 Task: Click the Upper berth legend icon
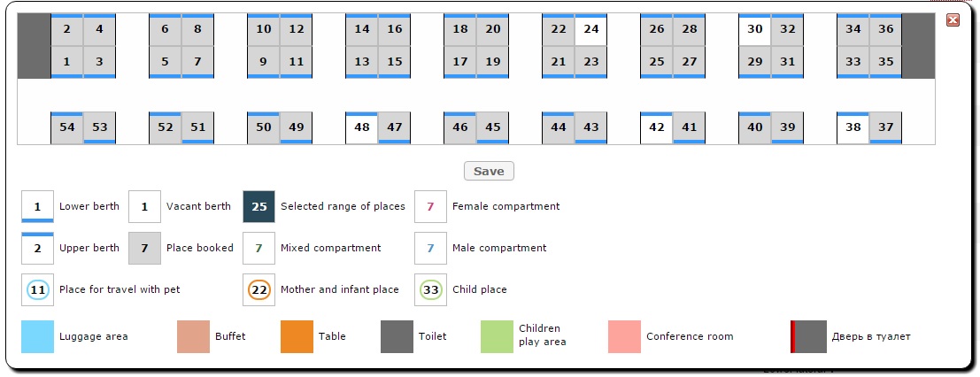[37, 248]
